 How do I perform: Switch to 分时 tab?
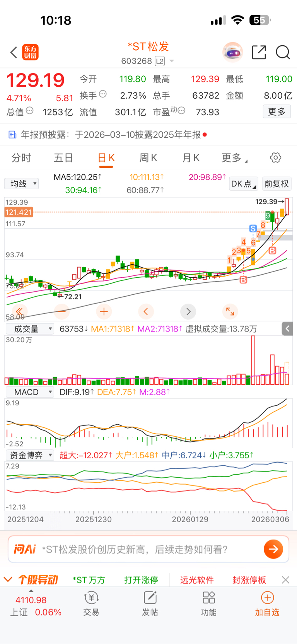pos(21,158)
